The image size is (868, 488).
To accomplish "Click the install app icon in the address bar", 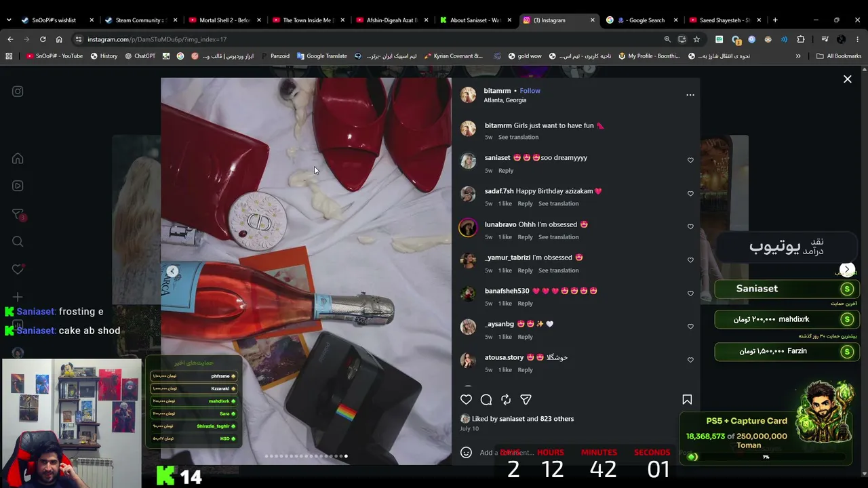I will (x=682, y=39).
